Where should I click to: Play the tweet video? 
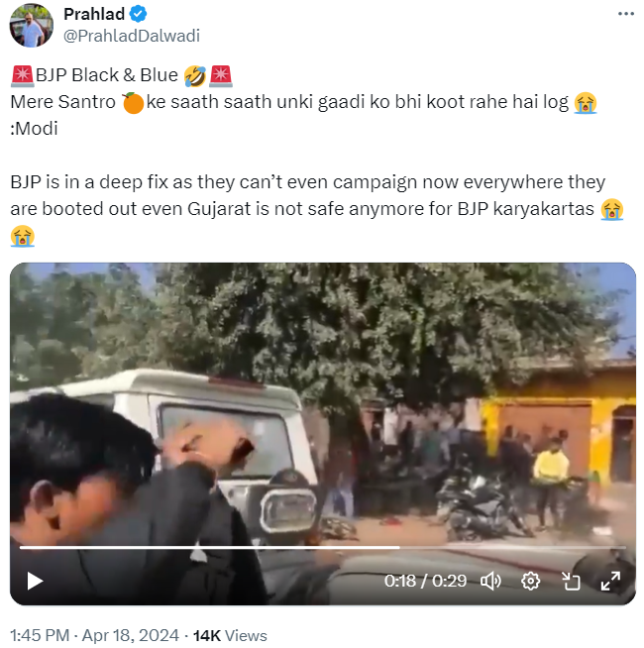click(35, 581)
